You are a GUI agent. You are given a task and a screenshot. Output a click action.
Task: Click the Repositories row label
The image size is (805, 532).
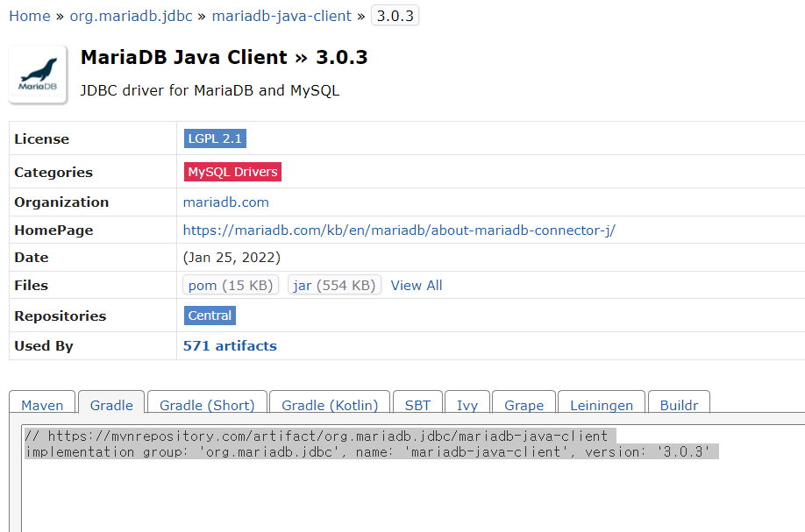tap(61, 316)
